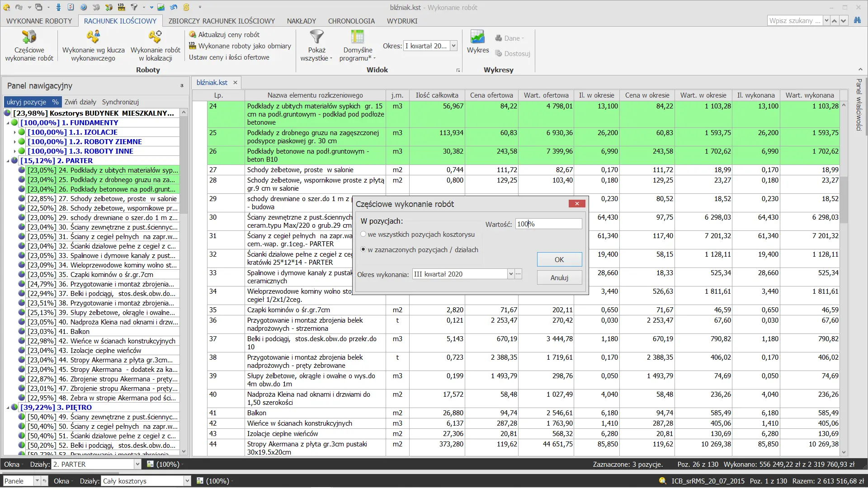
Task: Click Ustaw ceny i ilości ofertowe
Action: coord(229,57)
